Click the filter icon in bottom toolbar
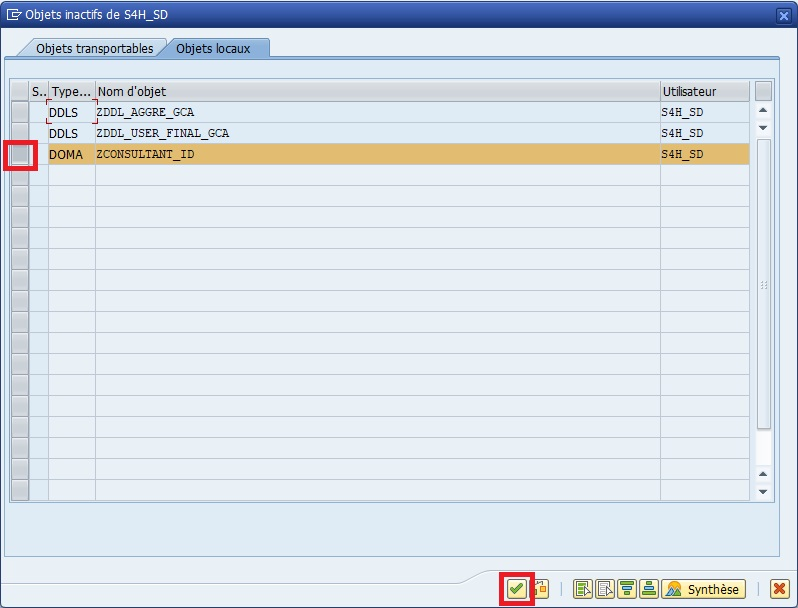The height and width of the screenshot is (608, 798). point(627,589)
